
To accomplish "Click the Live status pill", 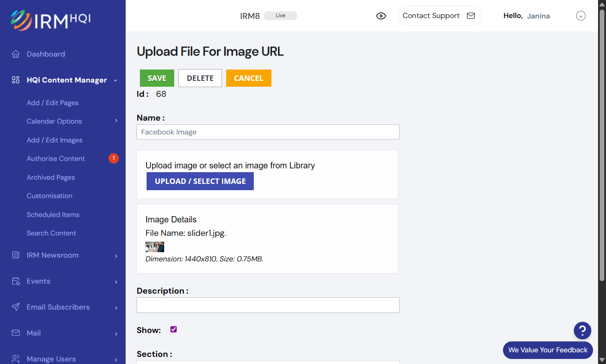I will coord(280,15).
